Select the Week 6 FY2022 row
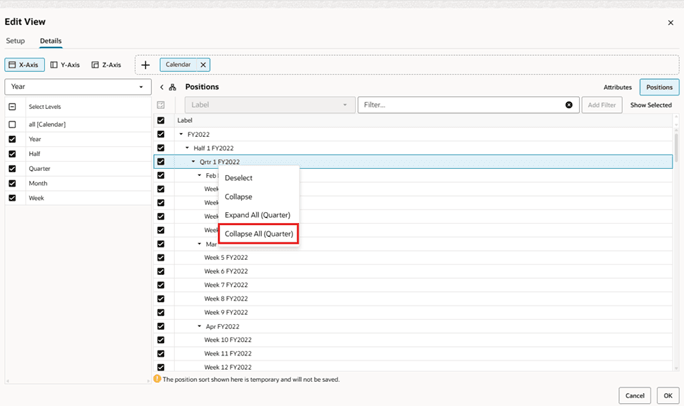 [413, 271]
